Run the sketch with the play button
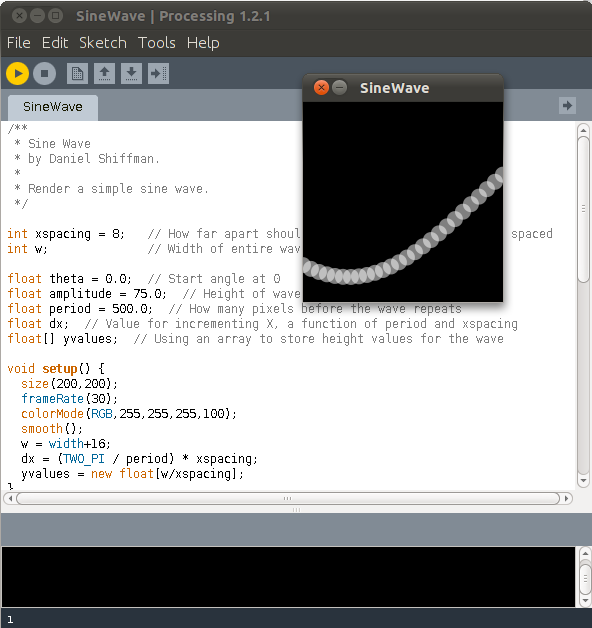The image size is (592, 628). [x=17, y=74]
